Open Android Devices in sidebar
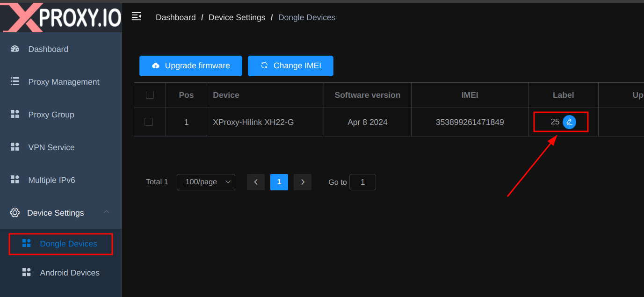The height and width of the screenshot is (297, 644). click(70, 273)
